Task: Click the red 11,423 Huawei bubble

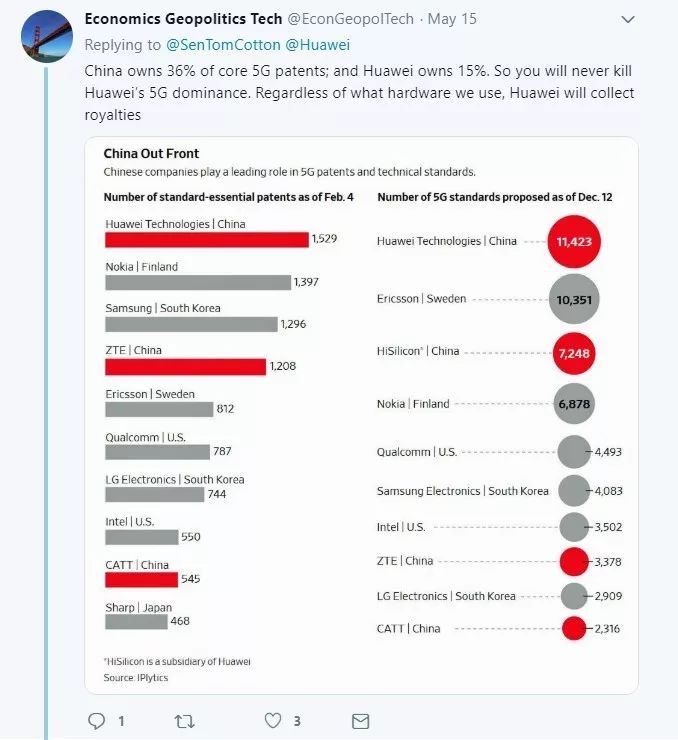Action: pyautogui.click(x=574, y=241)
